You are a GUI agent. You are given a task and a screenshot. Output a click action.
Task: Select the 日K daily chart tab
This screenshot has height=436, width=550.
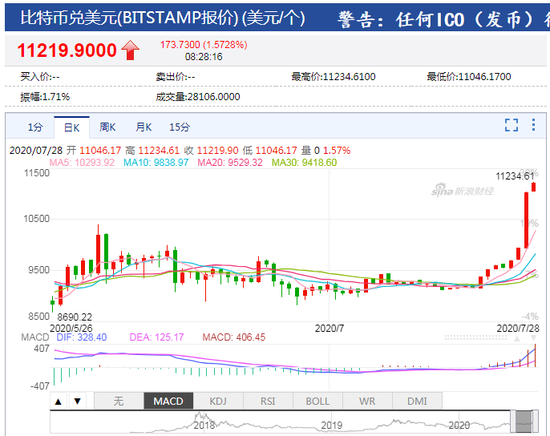(x=72, y=128)
